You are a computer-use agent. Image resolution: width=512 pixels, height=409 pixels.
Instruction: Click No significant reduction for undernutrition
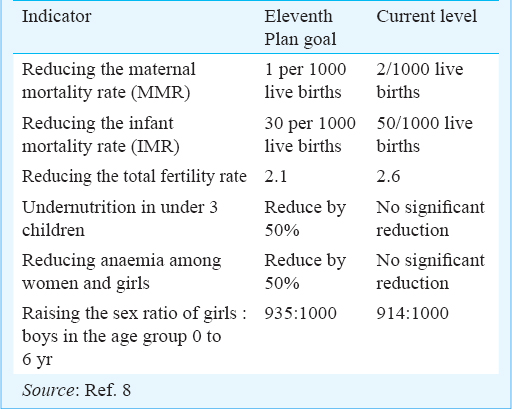coord(430,219)
